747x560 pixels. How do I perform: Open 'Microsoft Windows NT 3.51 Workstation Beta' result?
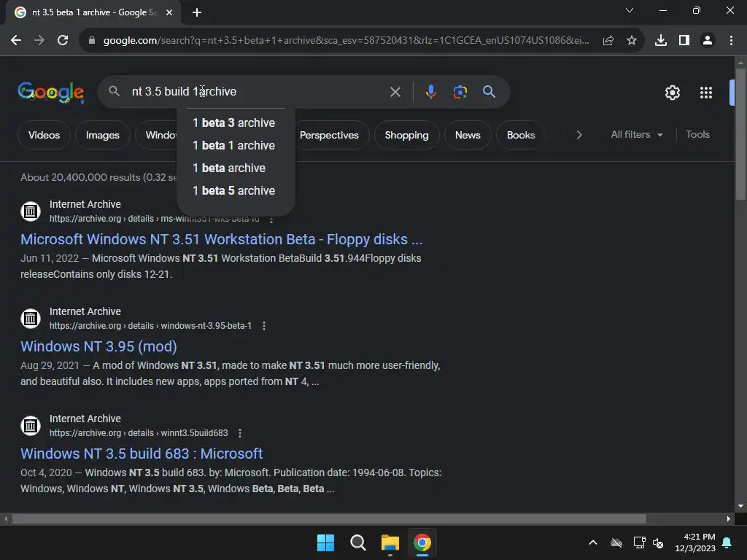coord(222,239)
